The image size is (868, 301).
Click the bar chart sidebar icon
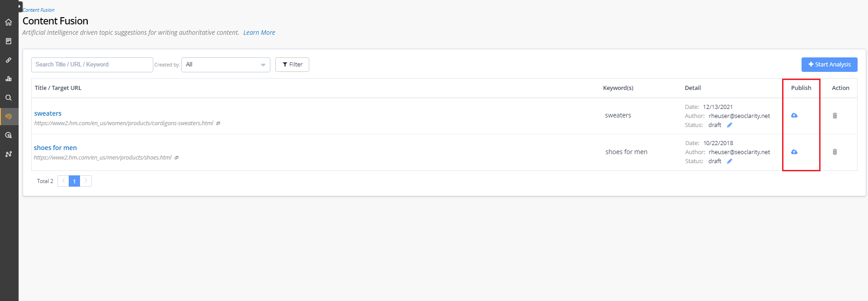(9, 79)
